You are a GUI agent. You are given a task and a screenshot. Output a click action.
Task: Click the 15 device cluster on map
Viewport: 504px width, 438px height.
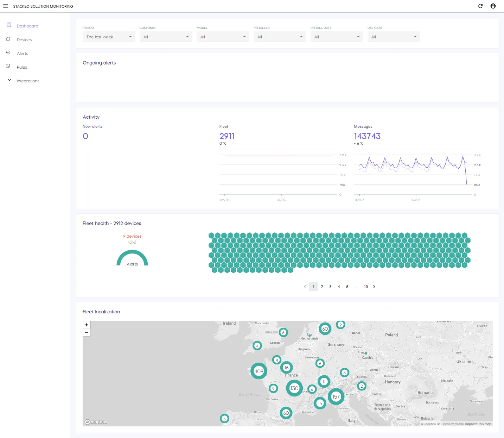[320, 403]
